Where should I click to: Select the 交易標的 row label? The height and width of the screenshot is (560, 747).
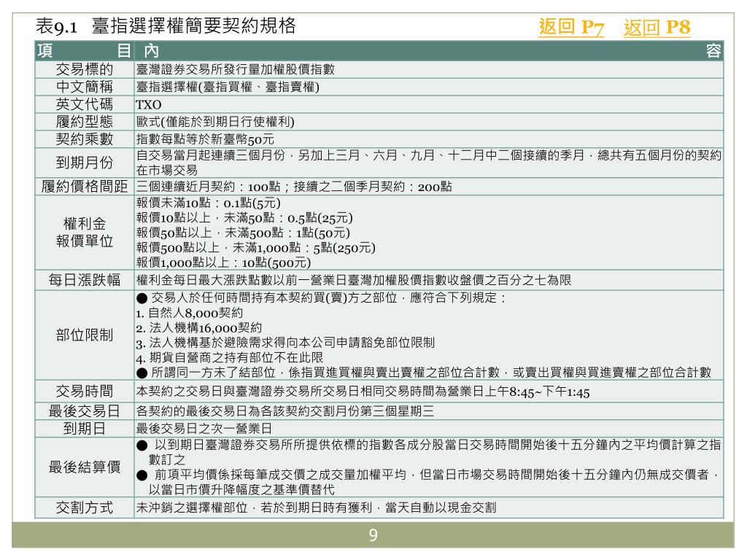pyautogui.click(x=85, y=69)
